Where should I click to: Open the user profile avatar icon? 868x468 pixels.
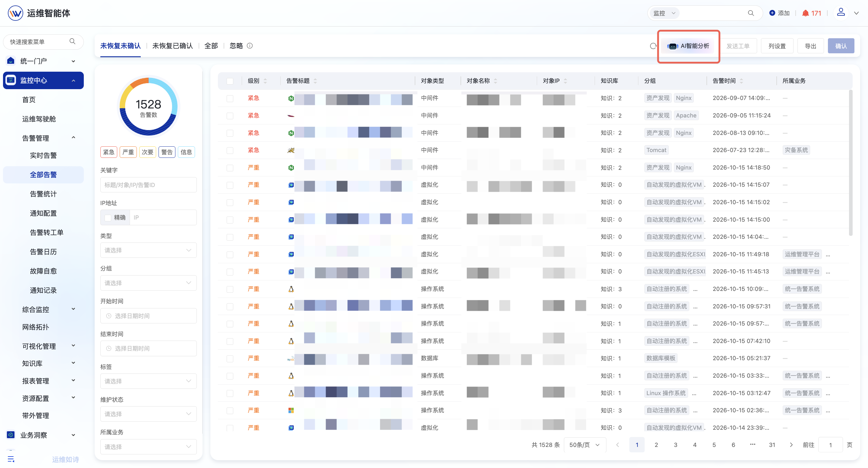click(841, 12)
